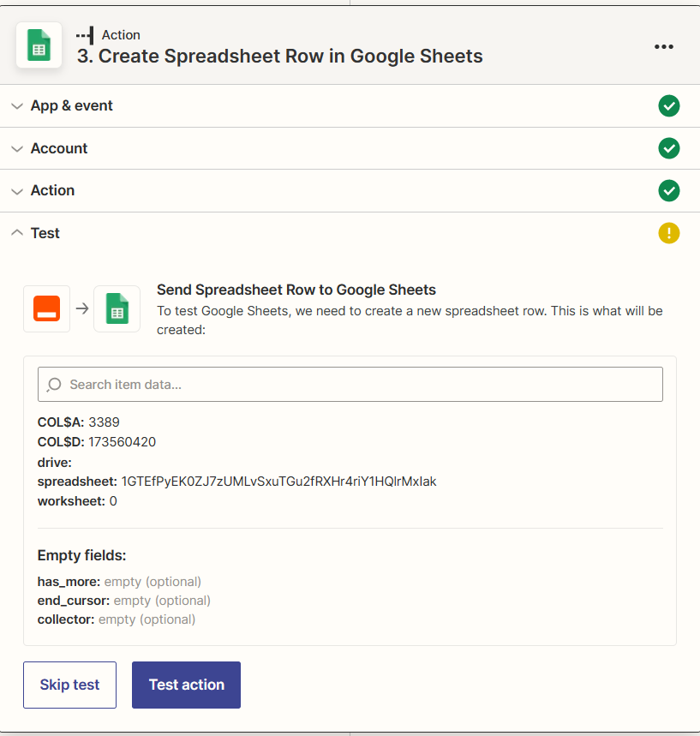Click the green checkmark beside Account
The image size is (700, 736).
pos(668,148)
